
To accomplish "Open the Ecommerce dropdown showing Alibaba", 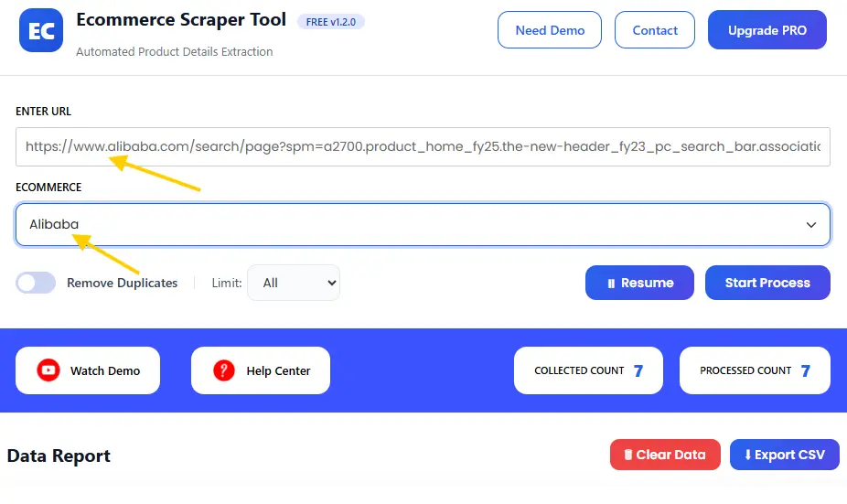I will tap(423, 225).
